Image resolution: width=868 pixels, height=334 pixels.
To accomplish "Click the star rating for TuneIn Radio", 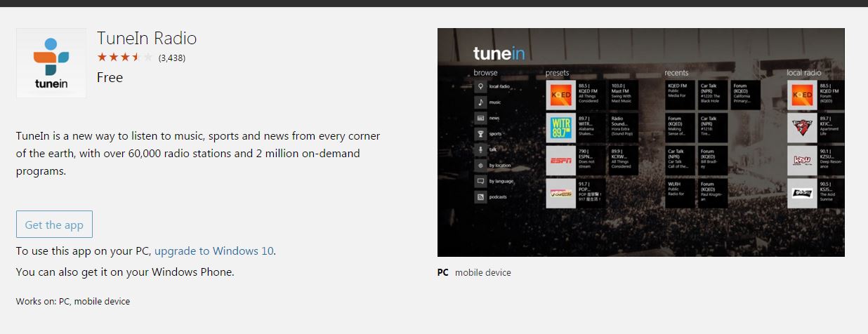I will pos(124,58).
